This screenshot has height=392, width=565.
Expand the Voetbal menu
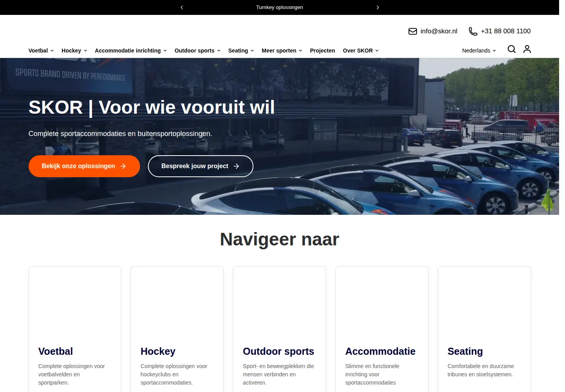tap(41, 51)
